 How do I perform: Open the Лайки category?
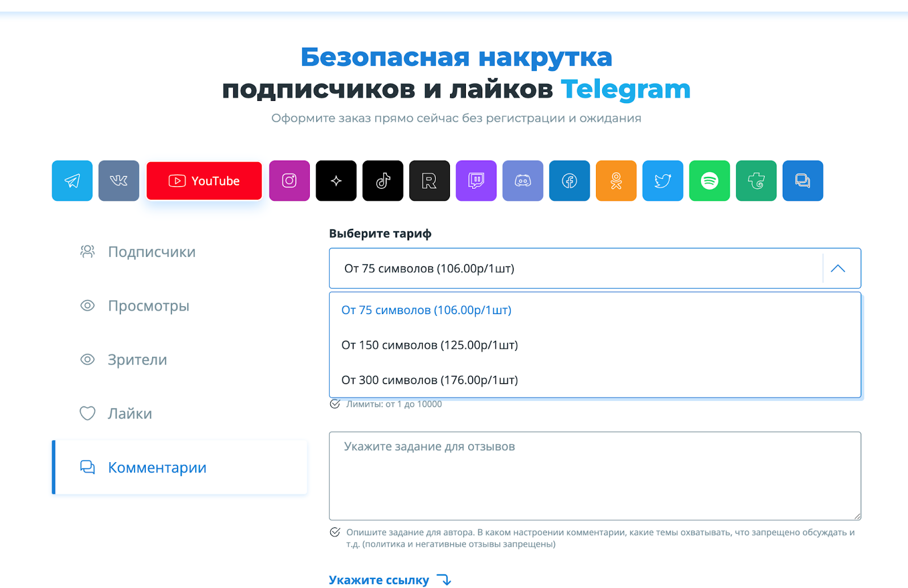click(179, 413)
